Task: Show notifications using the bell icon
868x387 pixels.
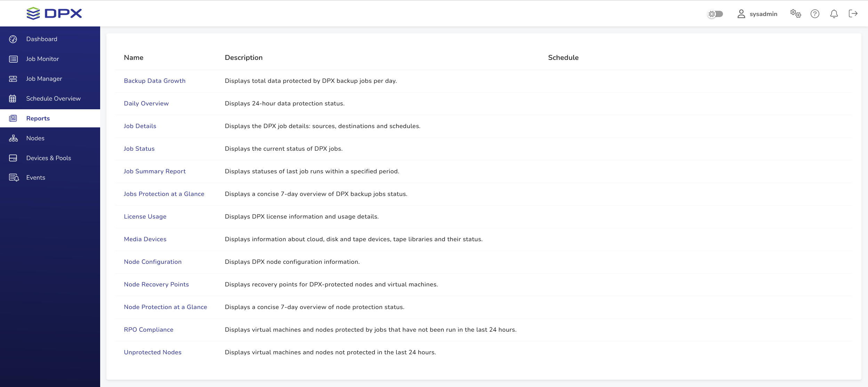Action: tap(834, 14)
